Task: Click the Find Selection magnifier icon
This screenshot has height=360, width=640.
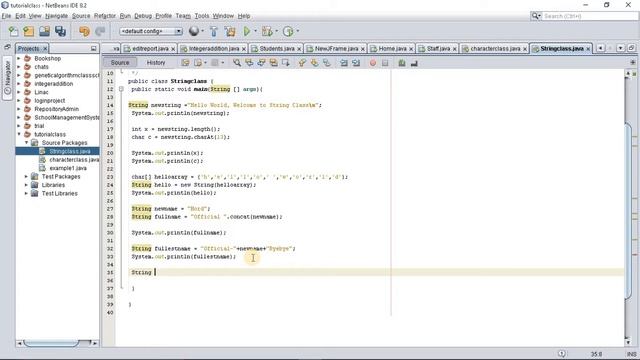Action: (237, 63)
